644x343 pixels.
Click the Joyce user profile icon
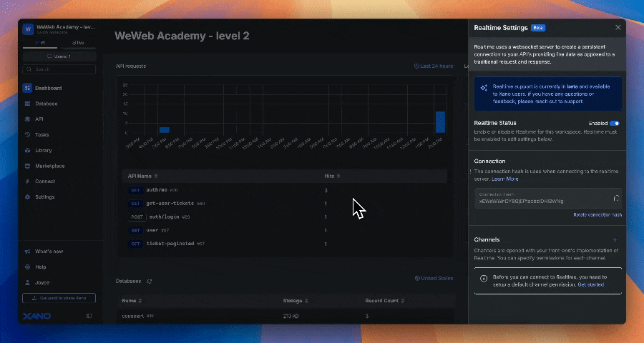(27, 282)
